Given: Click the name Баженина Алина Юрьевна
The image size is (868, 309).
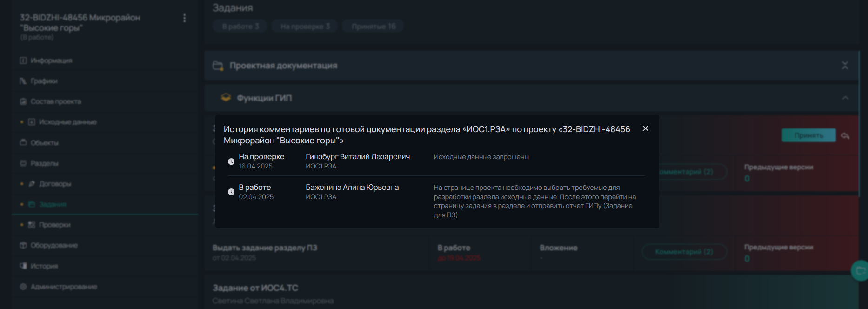Looking at the screenshot, I should pyautogui.click(x=352, y=188).
